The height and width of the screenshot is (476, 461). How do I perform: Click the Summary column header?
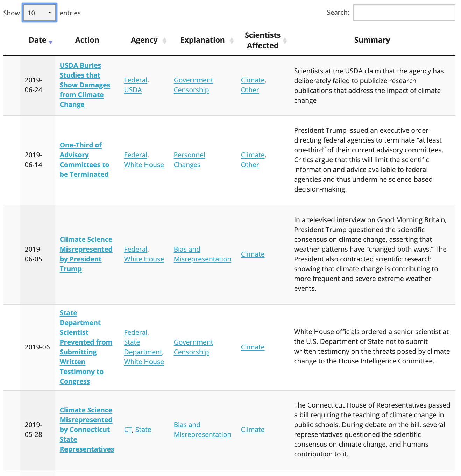pyautogui.click(x=372, y=40)
